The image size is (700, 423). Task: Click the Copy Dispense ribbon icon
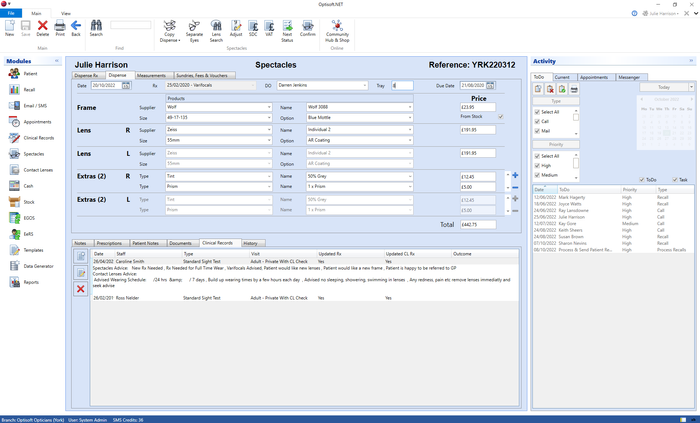click(169, 31)
